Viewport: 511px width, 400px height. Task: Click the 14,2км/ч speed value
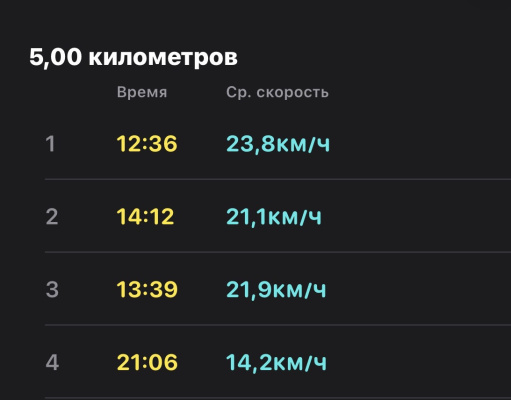(x=276, y=363)
